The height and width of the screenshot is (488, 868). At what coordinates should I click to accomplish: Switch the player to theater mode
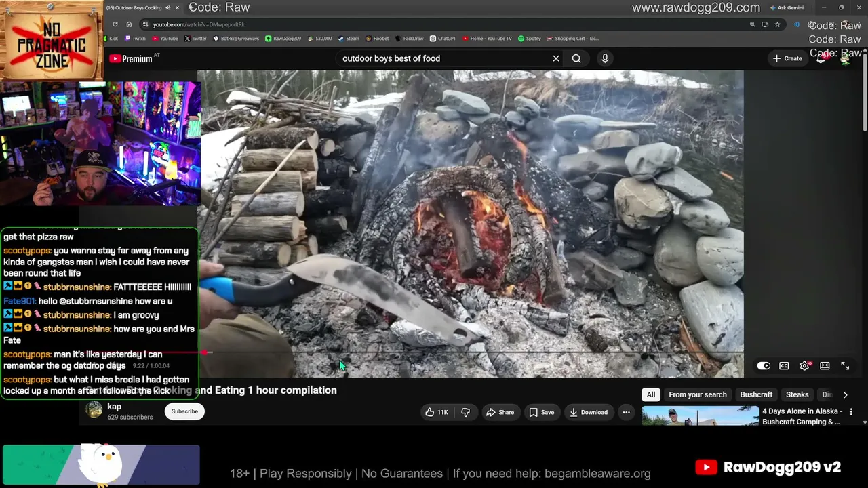[825, 366]
